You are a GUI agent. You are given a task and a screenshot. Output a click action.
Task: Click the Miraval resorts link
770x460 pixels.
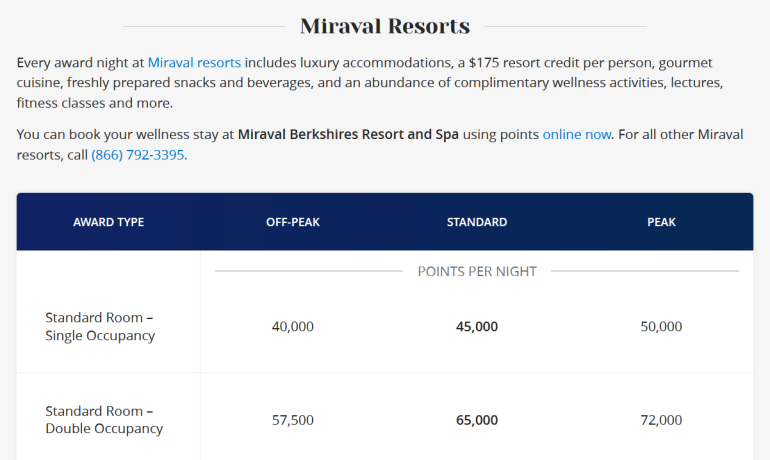194,63
